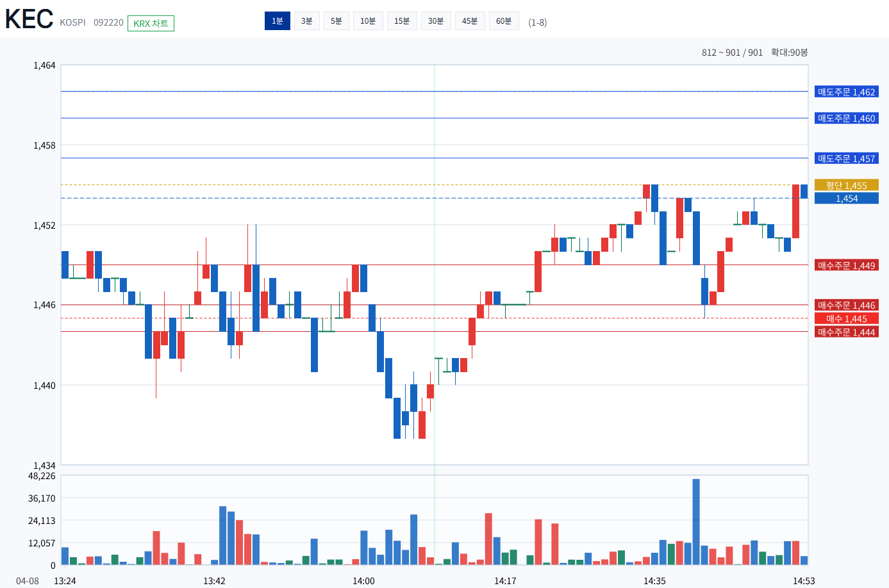Image resolution: width=889 pixels, height=588 pixels.
Task: Click the 1,458 price axis label
Action: click(x=44, y=145)
